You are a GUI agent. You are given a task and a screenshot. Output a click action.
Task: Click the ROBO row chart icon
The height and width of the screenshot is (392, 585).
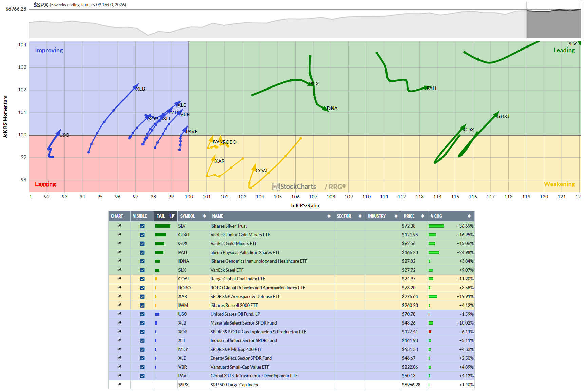(119, 288)
